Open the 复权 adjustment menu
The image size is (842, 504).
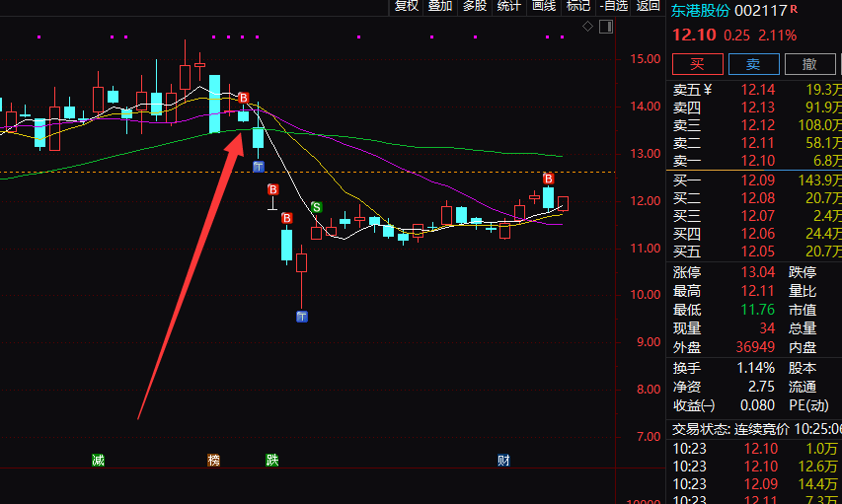[406, 6]
